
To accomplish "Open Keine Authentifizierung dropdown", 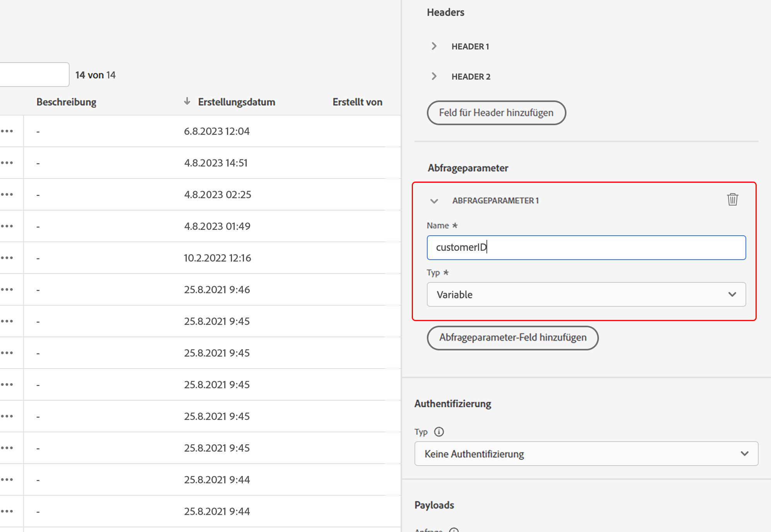I will click(586, 454).
